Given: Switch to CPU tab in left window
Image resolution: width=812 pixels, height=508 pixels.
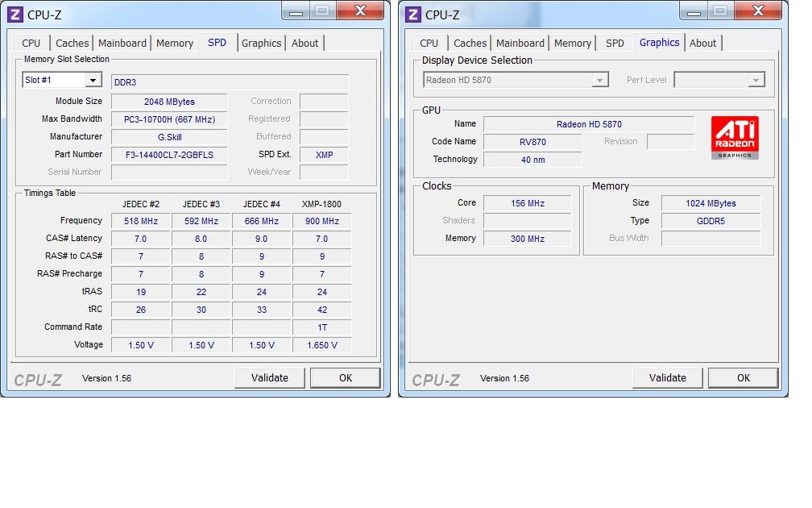Looking at the screenshot, I should pyautogui.click(x=31, y=43).
